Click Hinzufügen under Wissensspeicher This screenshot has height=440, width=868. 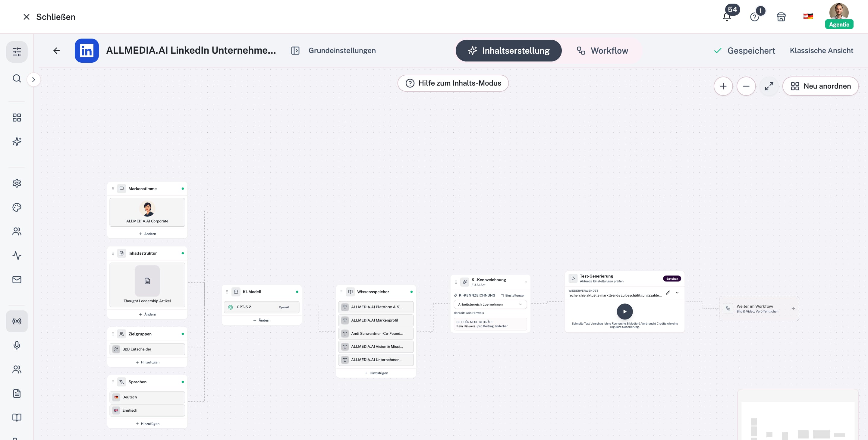376,373
